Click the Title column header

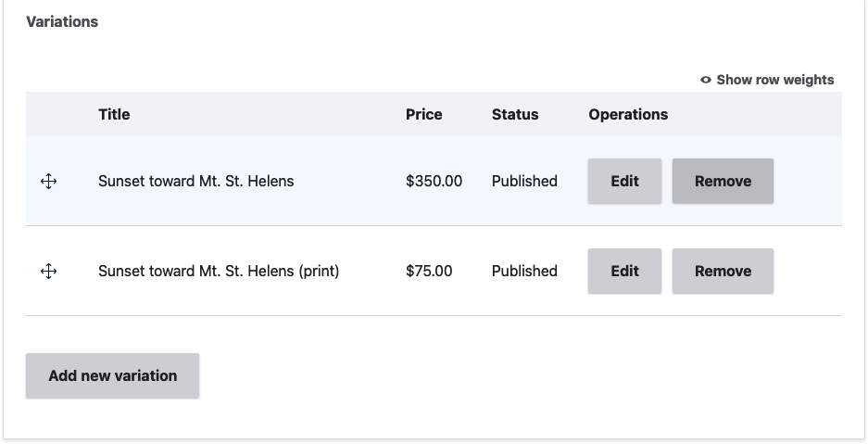[x=114, y=114]
